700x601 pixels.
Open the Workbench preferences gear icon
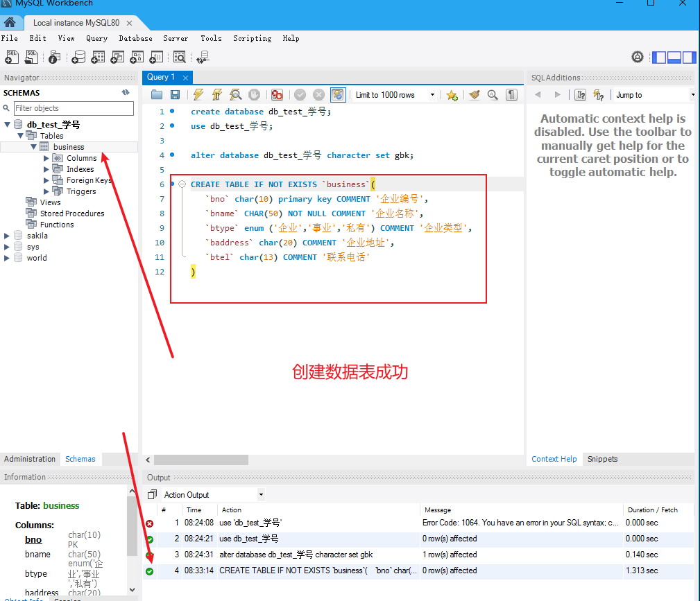(x=638, y=57)
